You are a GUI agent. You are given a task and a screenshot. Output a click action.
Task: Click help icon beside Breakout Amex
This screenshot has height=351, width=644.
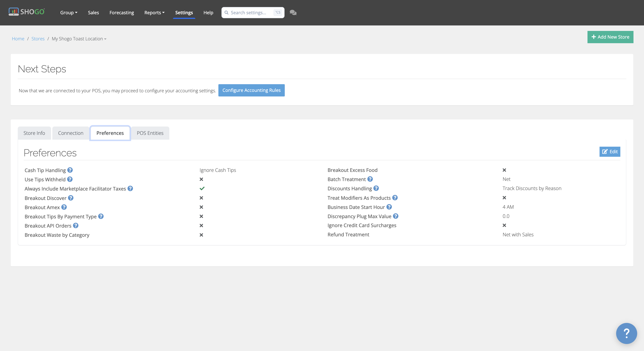[x=64, y=207]
